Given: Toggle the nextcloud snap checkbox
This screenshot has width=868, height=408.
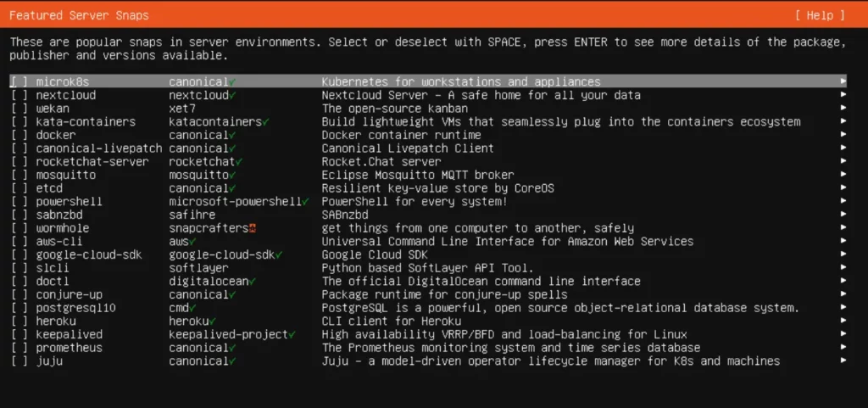Looking at the screenshot, I should pyautogui.click(x=19, y=95).
